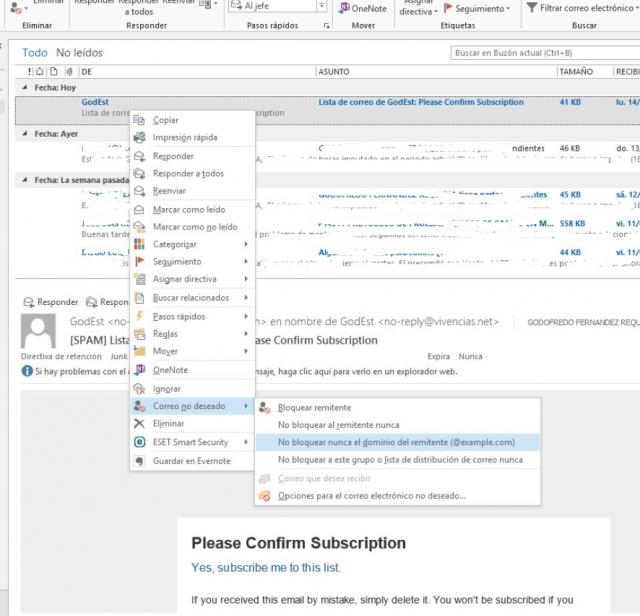640x616 pixels.
Task: Click Yes, subscribe me to this list link
Action: click(266, 567)
